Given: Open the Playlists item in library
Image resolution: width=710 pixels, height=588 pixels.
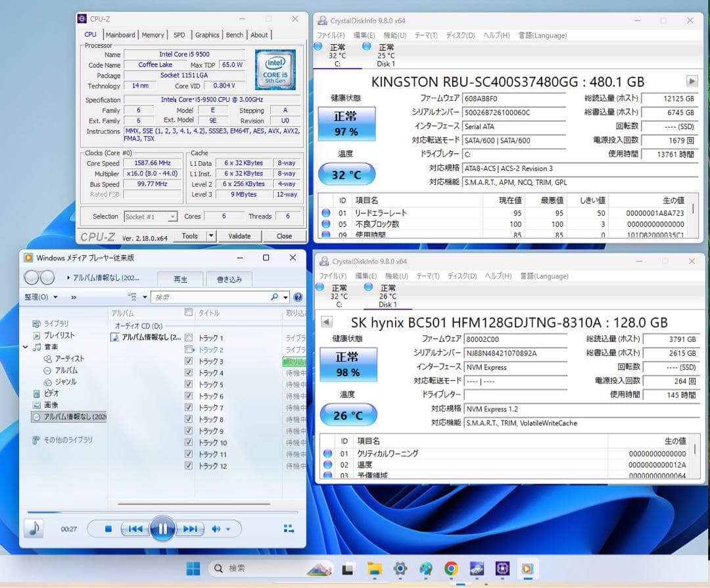Looking at the screenshot, I should [54, 335].
